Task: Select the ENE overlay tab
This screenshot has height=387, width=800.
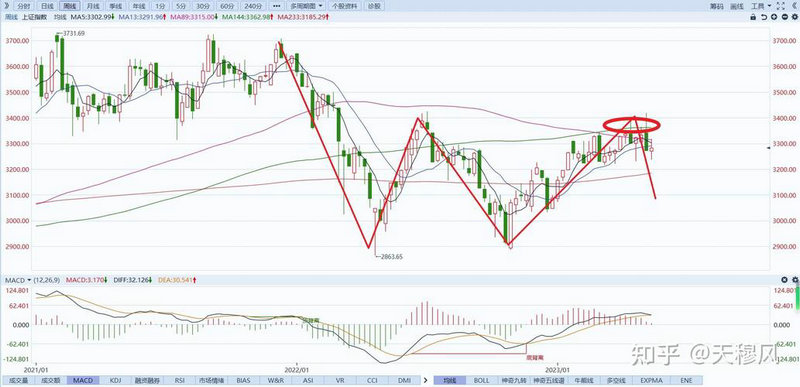Action: [x=686, y=380]
